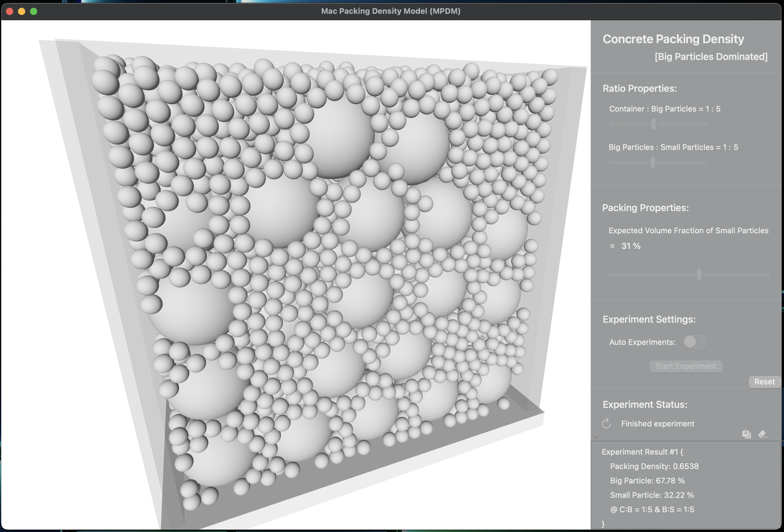Click the Big Particles Dominated mode label
This screenshot has width=784, height=532.
(x=711, y=57)
